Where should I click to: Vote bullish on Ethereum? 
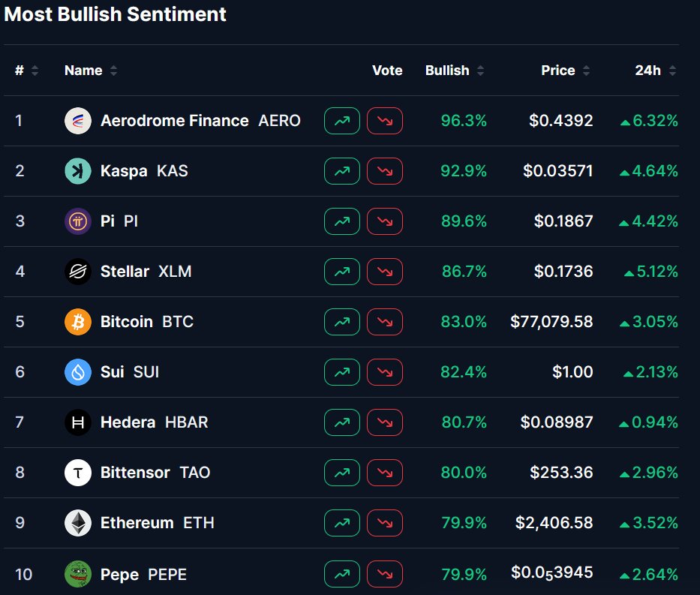click(x=342, y=523)
